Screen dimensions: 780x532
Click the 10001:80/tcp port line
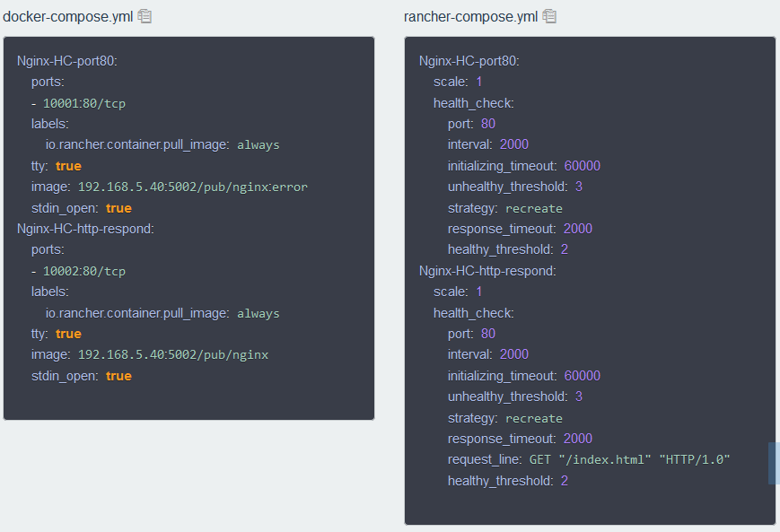[83, 103]
